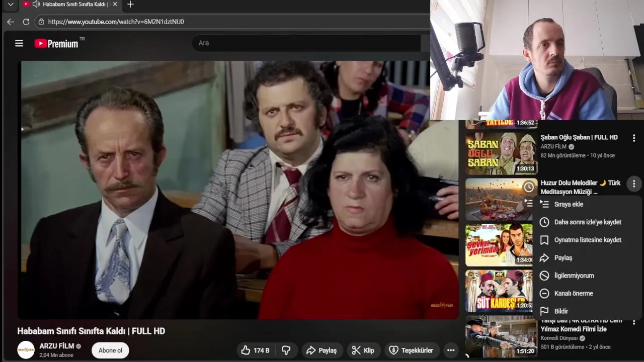644x362 pixels.
Task: Open the tab search dropdown arrow
Action: [11, 5]
